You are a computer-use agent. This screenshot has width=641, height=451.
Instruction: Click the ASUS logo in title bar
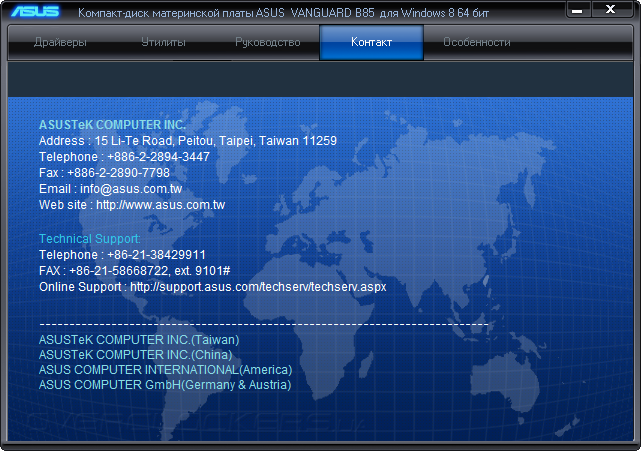point(35,11)
